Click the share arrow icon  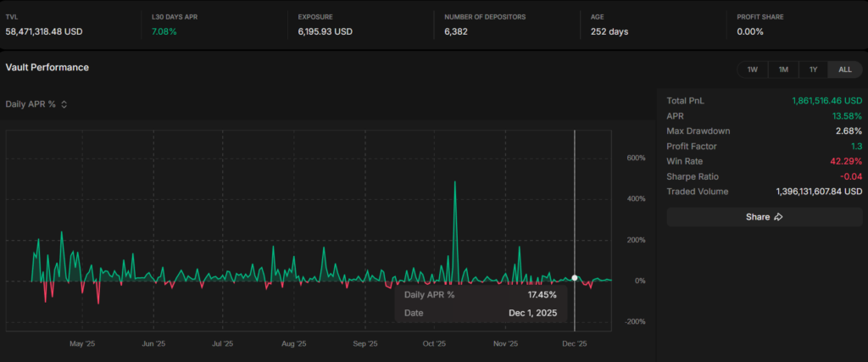click(778, 217)
